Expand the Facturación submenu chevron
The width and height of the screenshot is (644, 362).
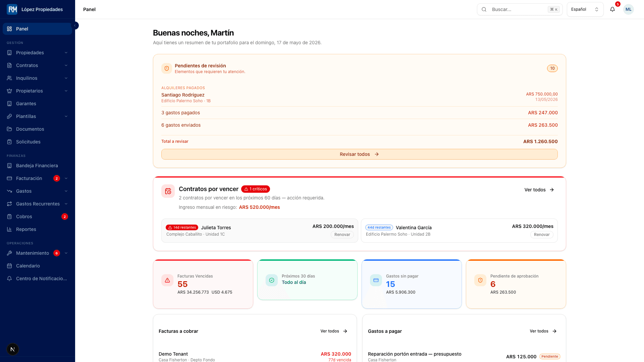tap(66, 178)
